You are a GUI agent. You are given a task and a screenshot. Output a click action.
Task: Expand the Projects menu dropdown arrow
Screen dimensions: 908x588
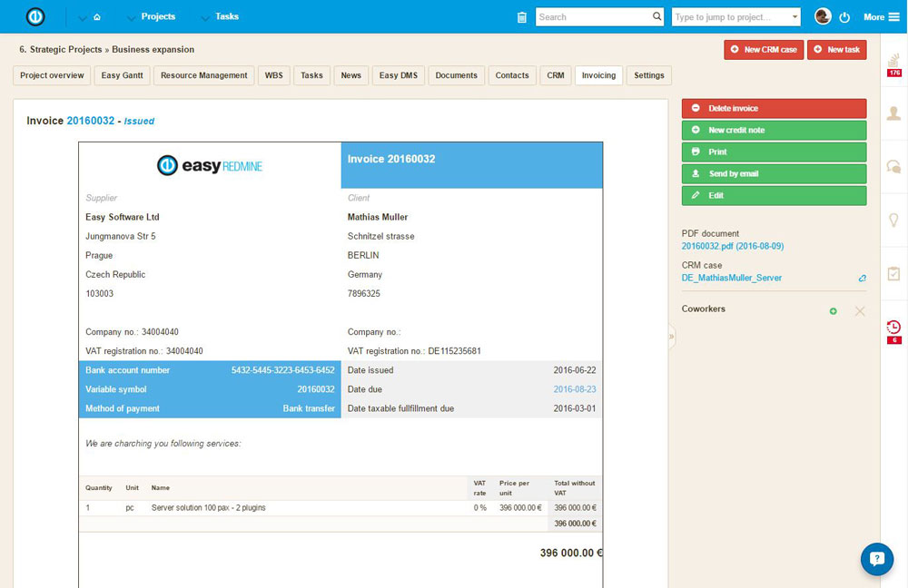[132, 18]
